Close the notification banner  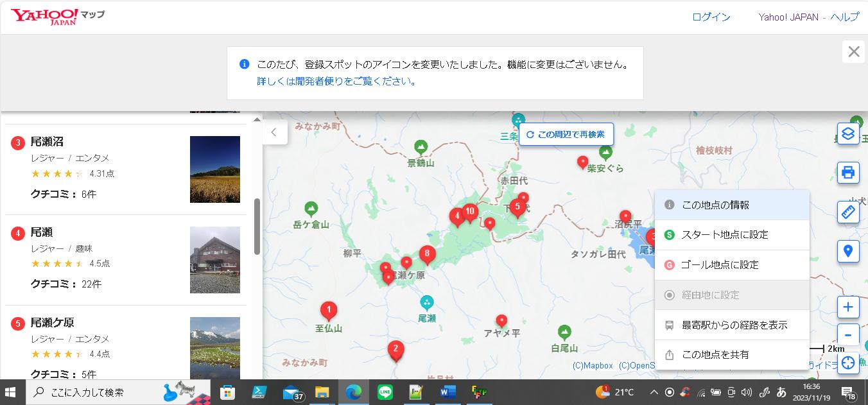coord(853,52)
